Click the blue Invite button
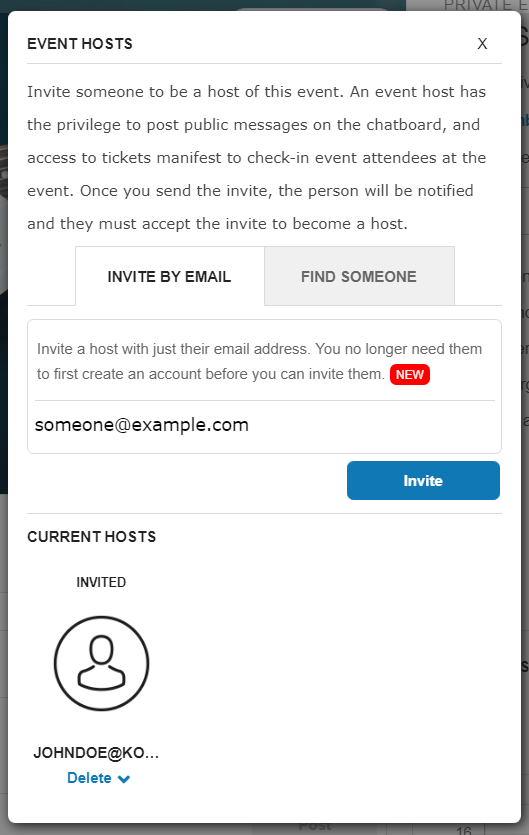 (x=423, y=480)
